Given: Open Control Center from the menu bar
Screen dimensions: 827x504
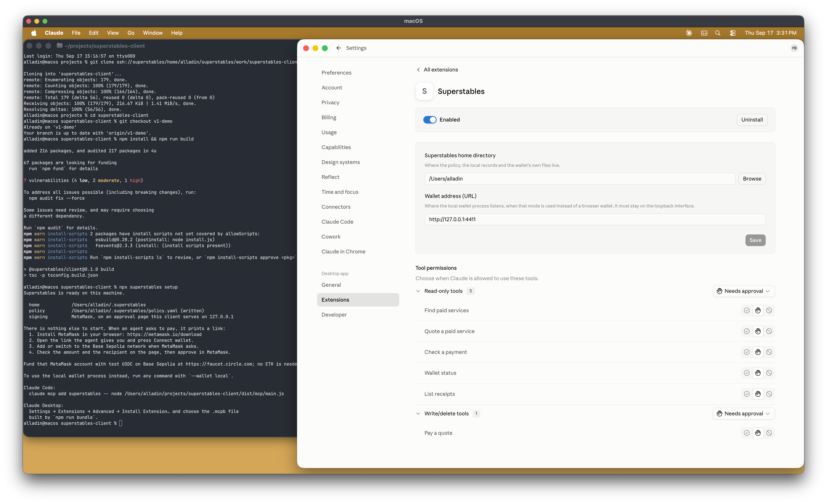Looking at the screenshot, I should click(x=733, y=33).
